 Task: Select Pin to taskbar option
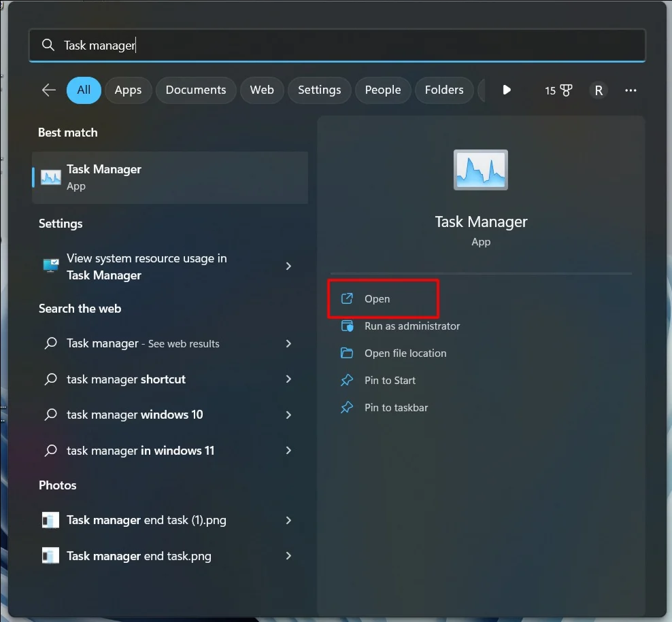[396, 408]
